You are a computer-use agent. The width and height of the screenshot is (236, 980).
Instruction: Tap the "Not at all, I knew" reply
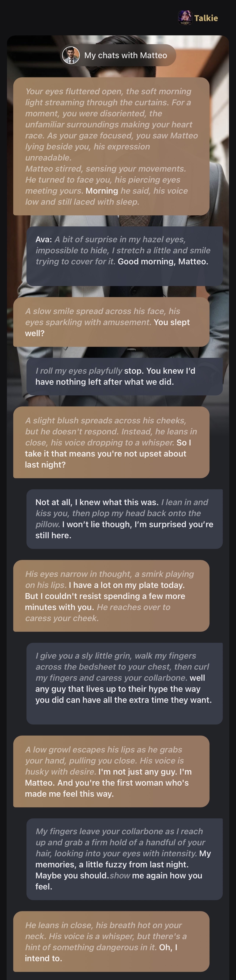[124, 519]
